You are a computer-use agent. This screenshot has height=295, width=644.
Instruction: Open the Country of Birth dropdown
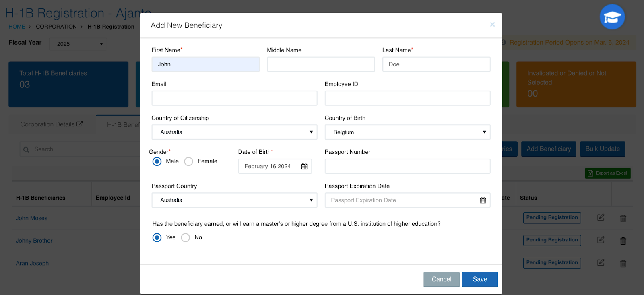[407, 132]
